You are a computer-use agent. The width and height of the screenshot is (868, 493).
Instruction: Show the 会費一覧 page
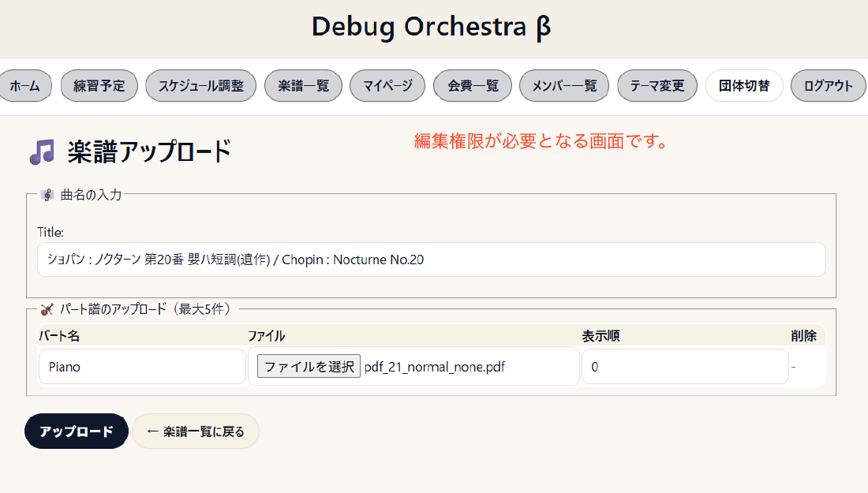point(473,86)
